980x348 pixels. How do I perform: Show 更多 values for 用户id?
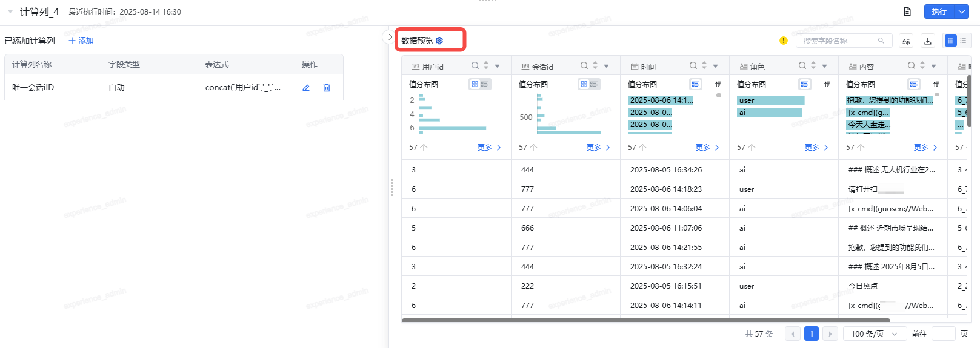click(x=489, y=148)
